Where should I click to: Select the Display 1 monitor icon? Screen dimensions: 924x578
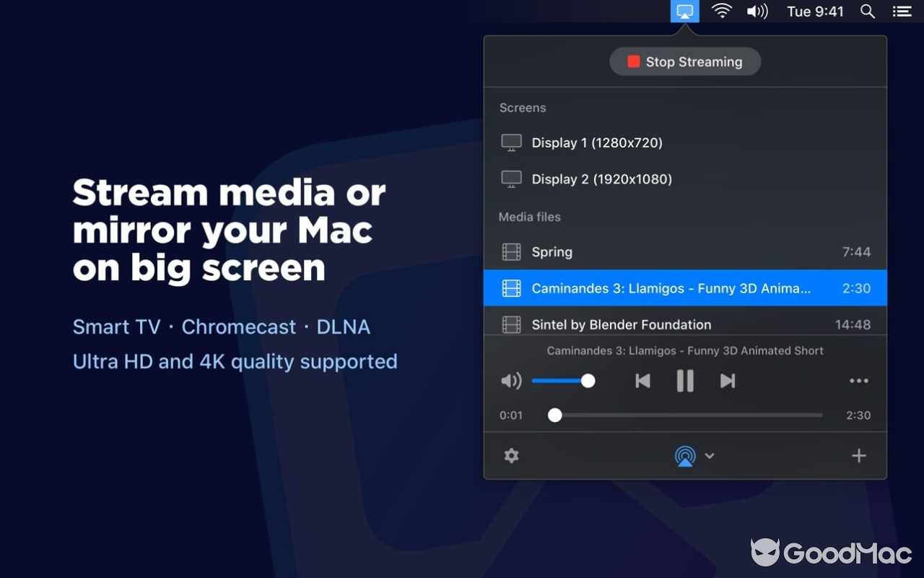click(x=511, y=142)
